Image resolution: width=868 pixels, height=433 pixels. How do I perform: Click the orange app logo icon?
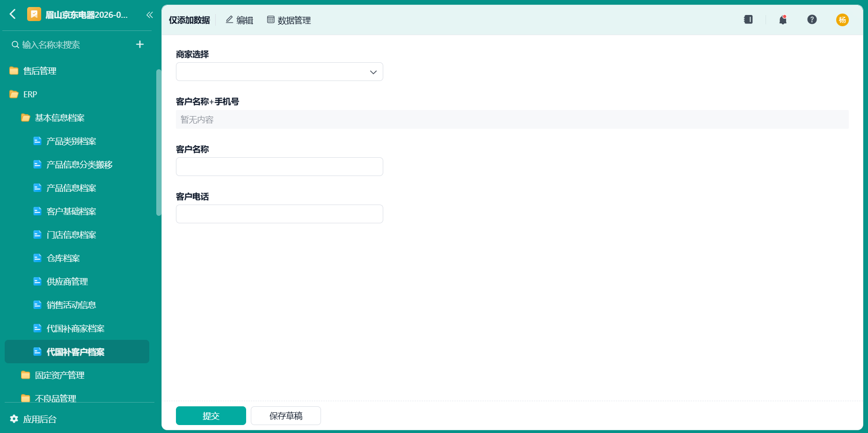point(34,15)
